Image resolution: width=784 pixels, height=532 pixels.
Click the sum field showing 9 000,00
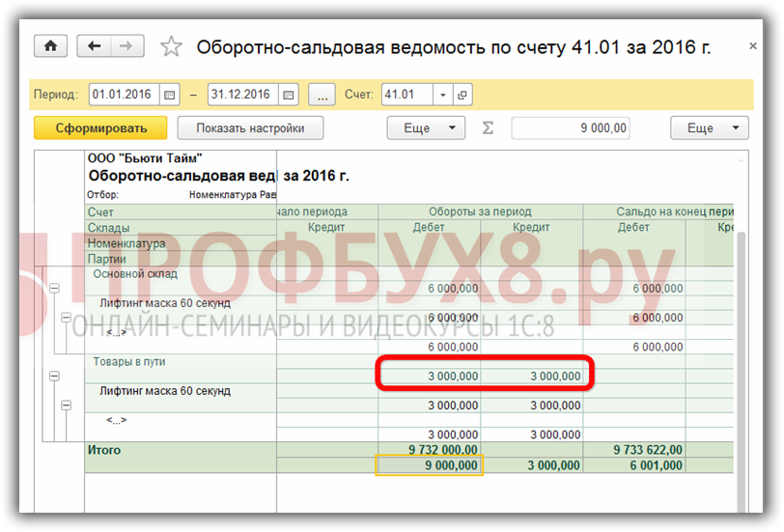tap(571, 127)
